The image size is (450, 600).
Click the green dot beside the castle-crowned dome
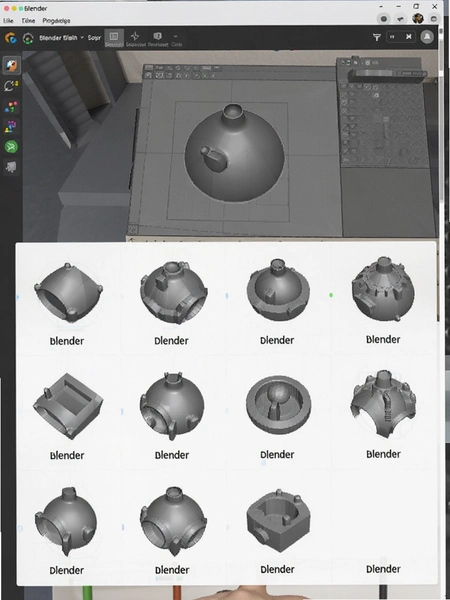coord(331,295)
